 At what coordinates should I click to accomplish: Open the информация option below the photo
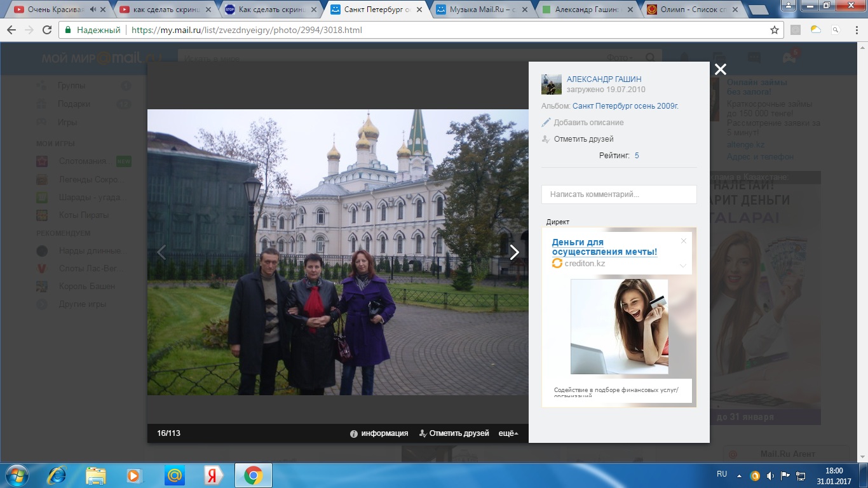(x=384, y=433)
